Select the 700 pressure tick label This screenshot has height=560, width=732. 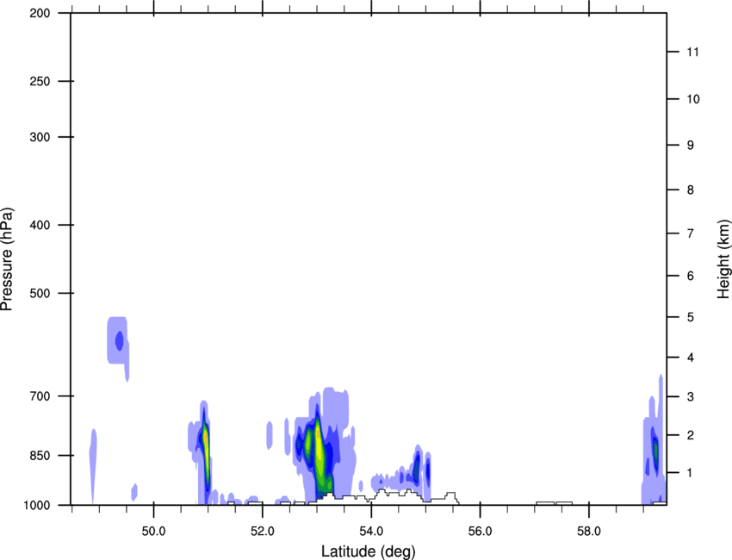coord(40,396)
